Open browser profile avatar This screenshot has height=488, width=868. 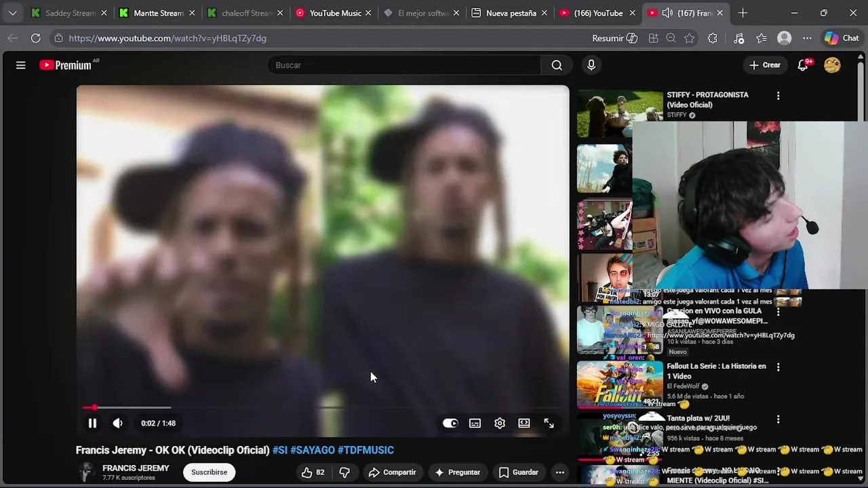click(785, 39)
